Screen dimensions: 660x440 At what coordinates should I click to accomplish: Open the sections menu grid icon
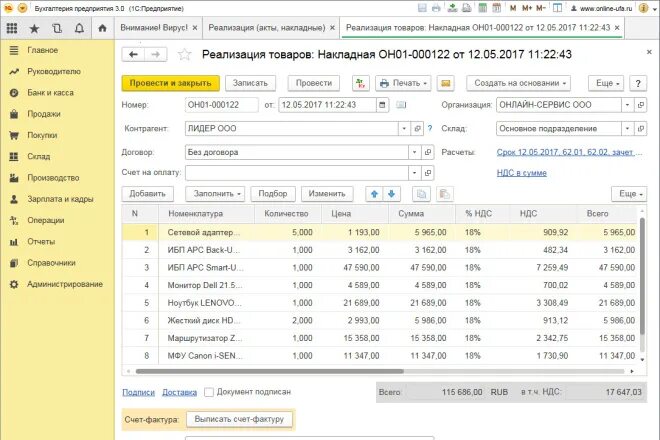coord(12,28)
